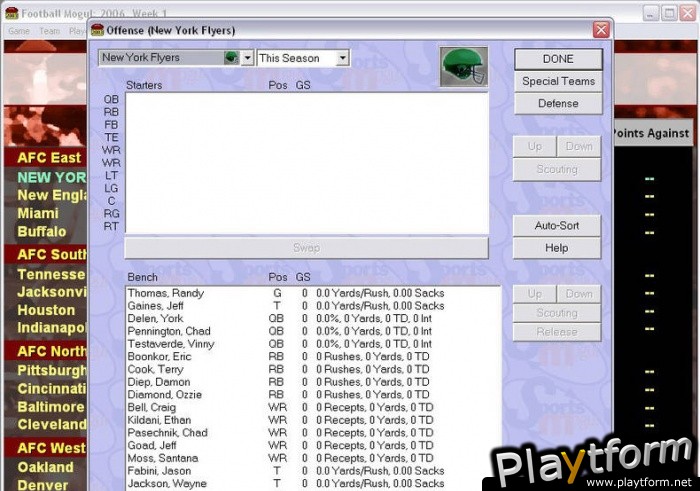
Task: Maximize the Football Mogul main window
Action: point(669,13)
